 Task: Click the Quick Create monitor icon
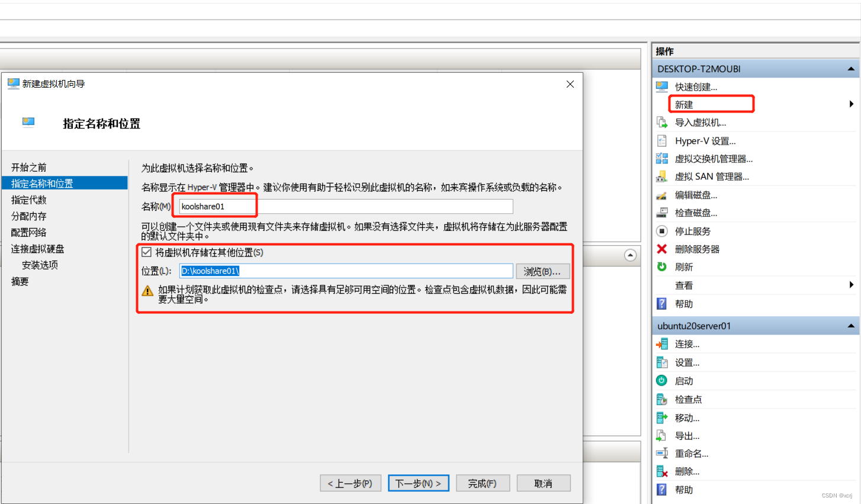point(662,86)
